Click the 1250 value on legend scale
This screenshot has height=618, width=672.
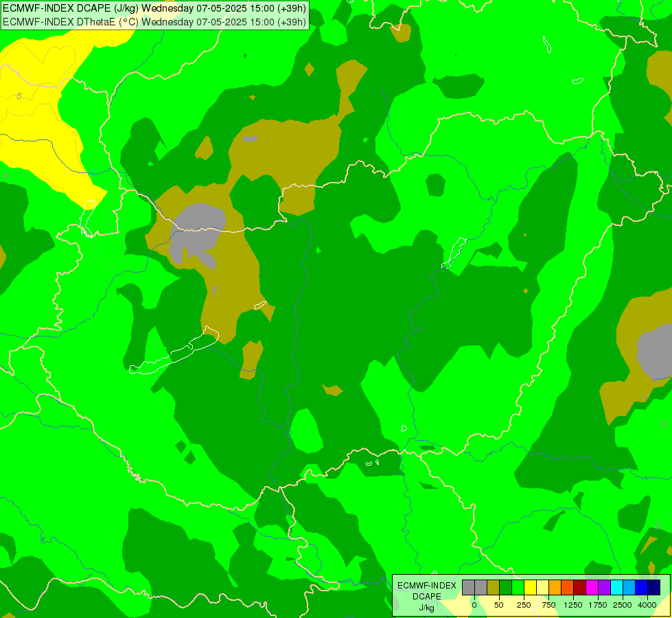pos(573,605)
